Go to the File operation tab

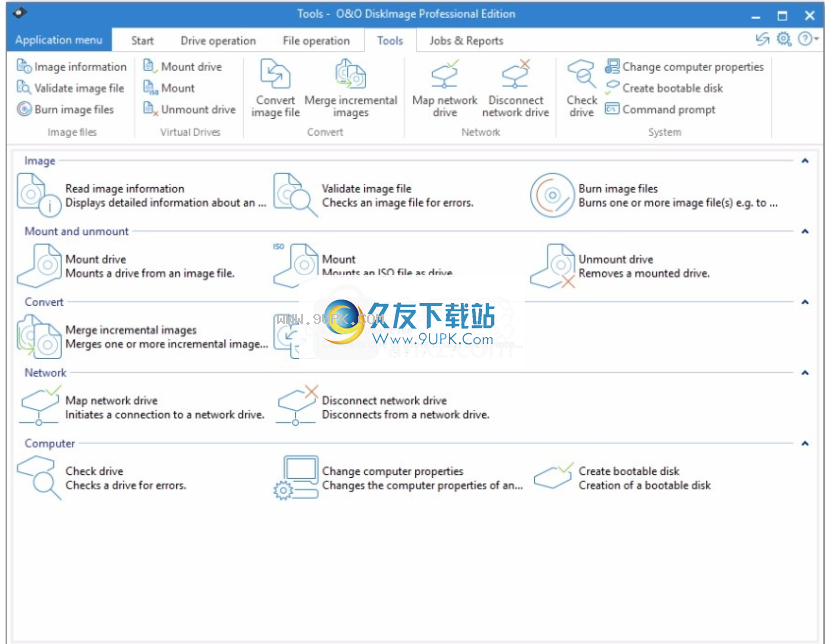[x=316, y=41]
